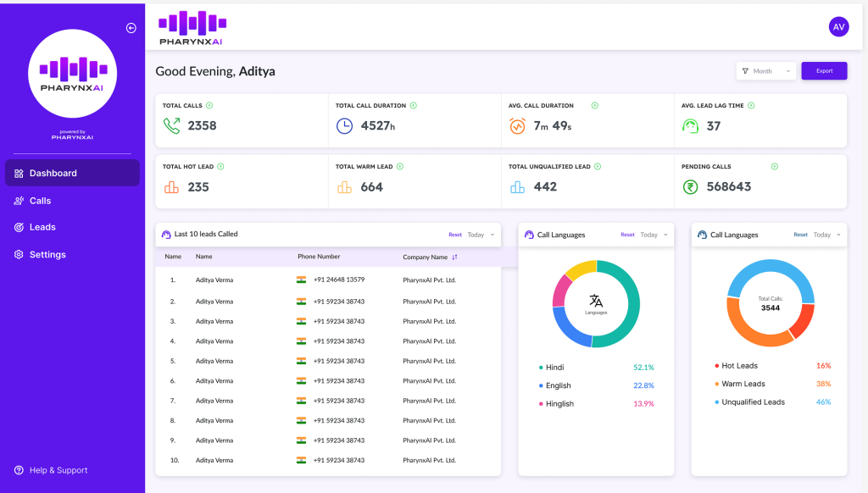Click the Pending Calls rupee icon
Image resolution: width=868 pixels, height=493 pixels.
coord(691,186)
